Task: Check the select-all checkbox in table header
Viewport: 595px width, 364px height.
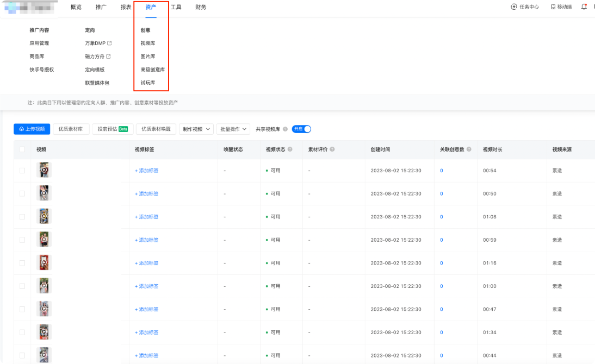Action: (x=22, y=149)
